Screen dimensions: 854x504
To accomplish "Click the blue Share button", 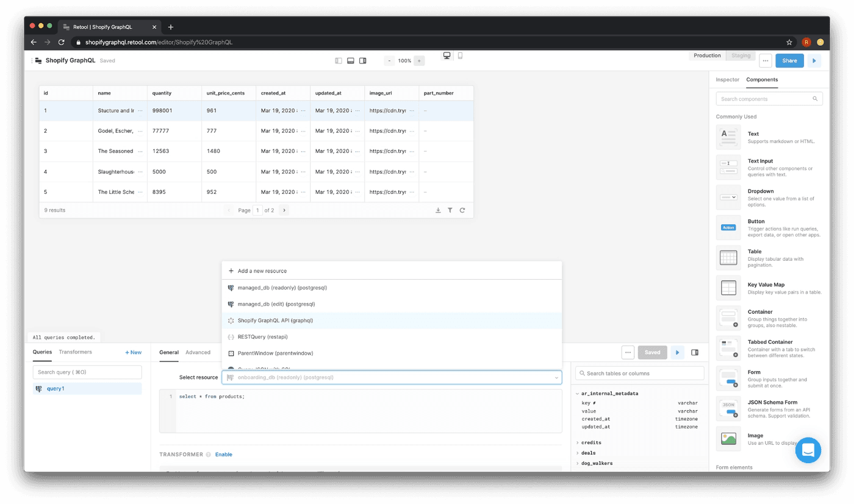I will coord(789,61).
